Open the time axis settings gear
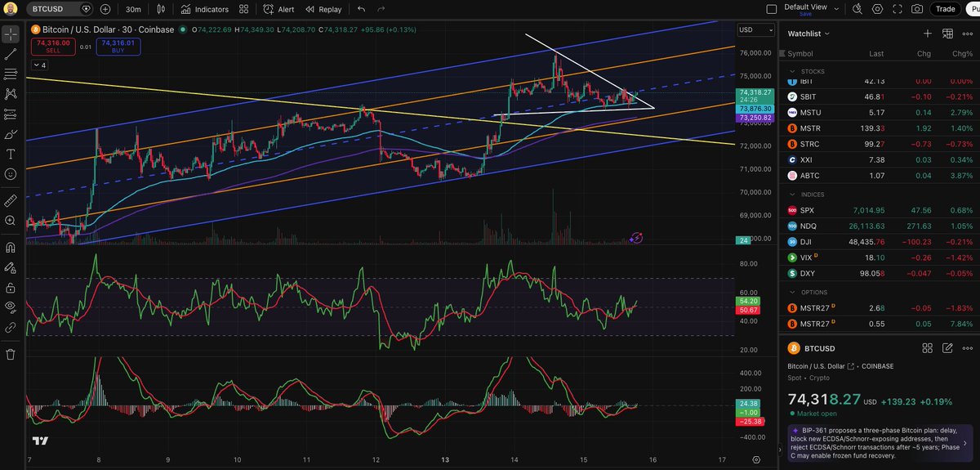 tap(756, 460)
